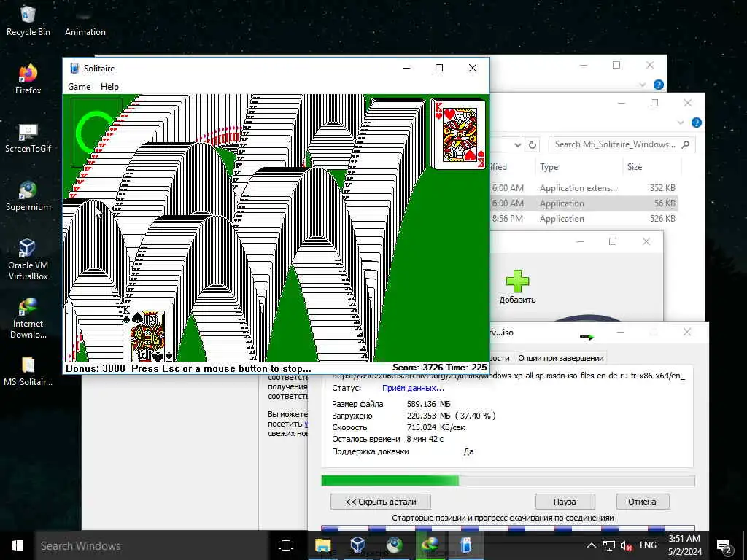This screenshot has height=560, width=747.
Task: Expand the ribbon chevron in front Explorer
Action: (681, 122)
